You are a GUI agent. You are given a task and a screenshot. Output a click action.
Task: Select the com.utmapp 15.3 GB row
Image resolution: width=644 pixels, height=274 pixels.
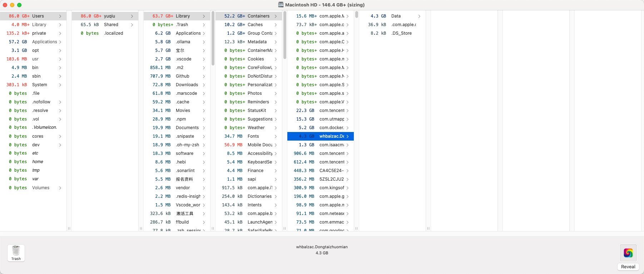pyautogui.click(x=321, y=119)
